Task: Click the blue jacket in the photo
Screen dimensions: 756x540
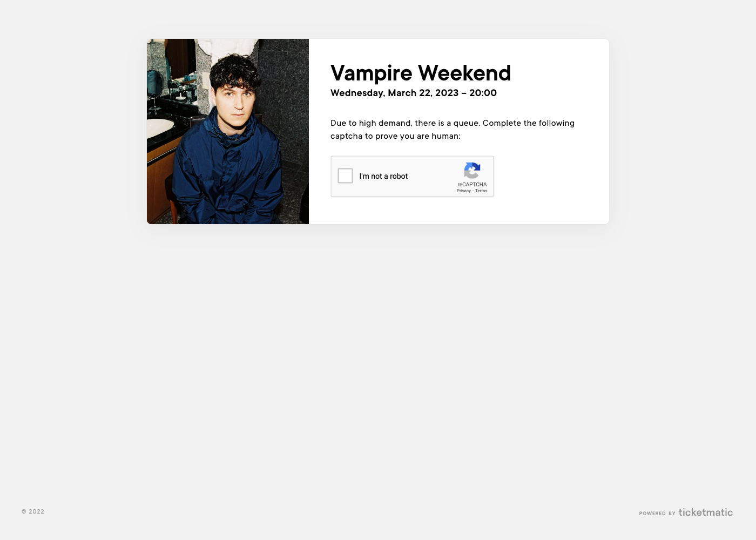Action: tap(228, 173)
